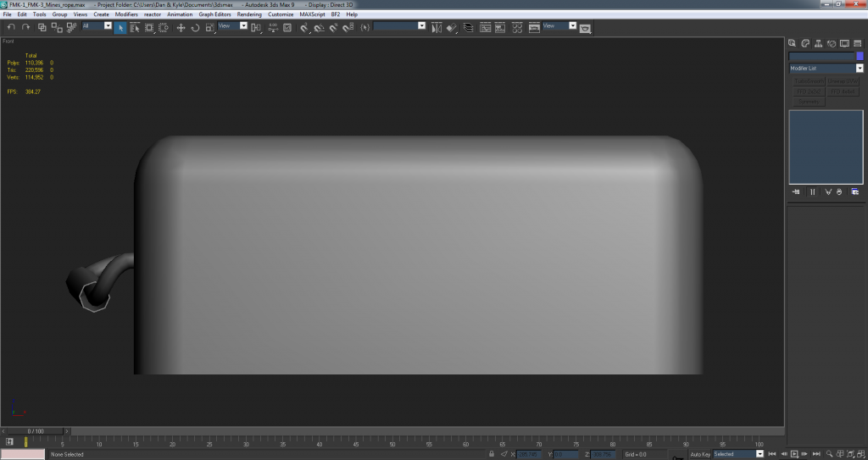This screenshot has width=868, height=460.
Task: Click the Undo arrow in the toolbar
Action: [x=11, y=27]
